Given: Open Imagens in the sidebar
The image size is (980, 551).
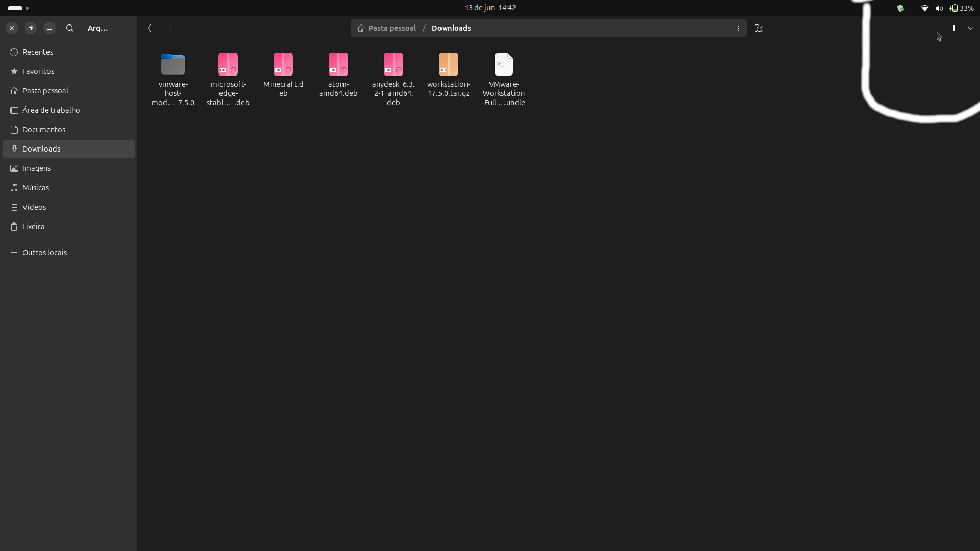Looking at the screenshot, I should [x=69, y=168].
